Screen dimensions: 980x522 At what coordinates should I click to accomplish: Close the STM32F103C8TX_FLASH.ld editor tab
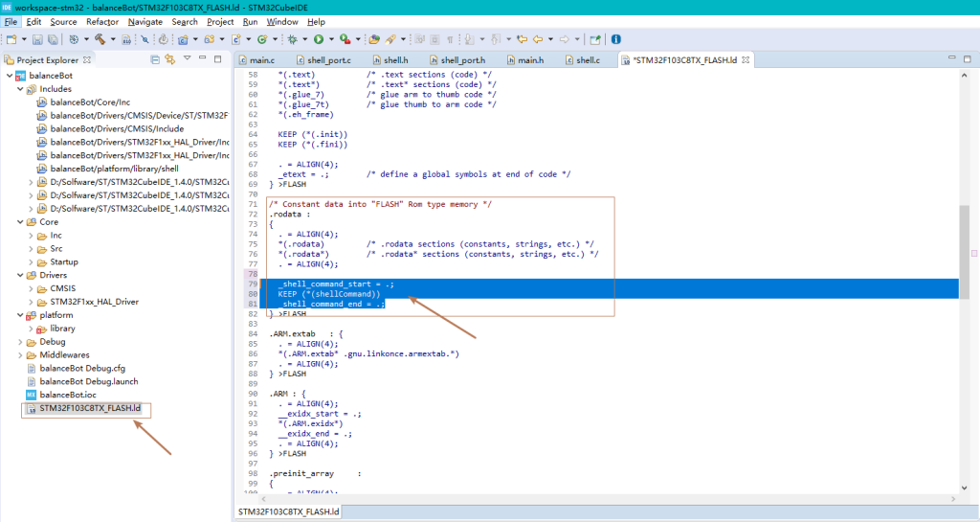pos(746,60)
